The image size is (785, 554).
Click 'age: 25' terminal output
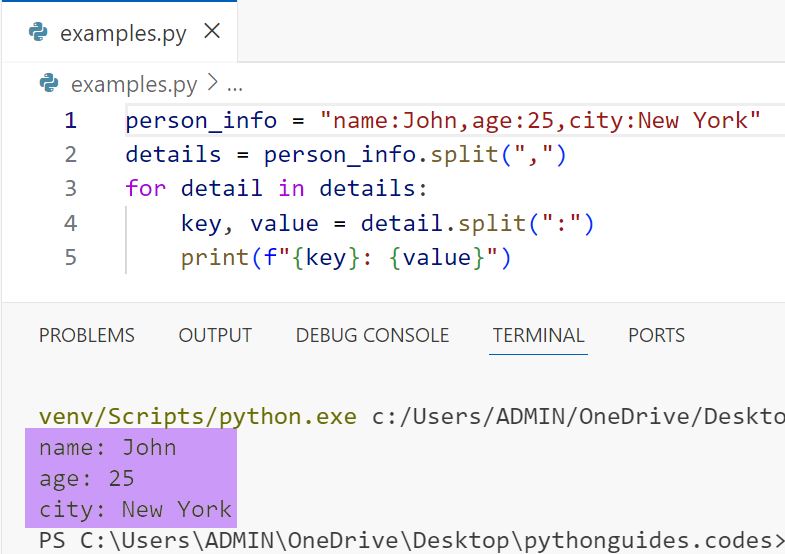(x=87, y=478)
